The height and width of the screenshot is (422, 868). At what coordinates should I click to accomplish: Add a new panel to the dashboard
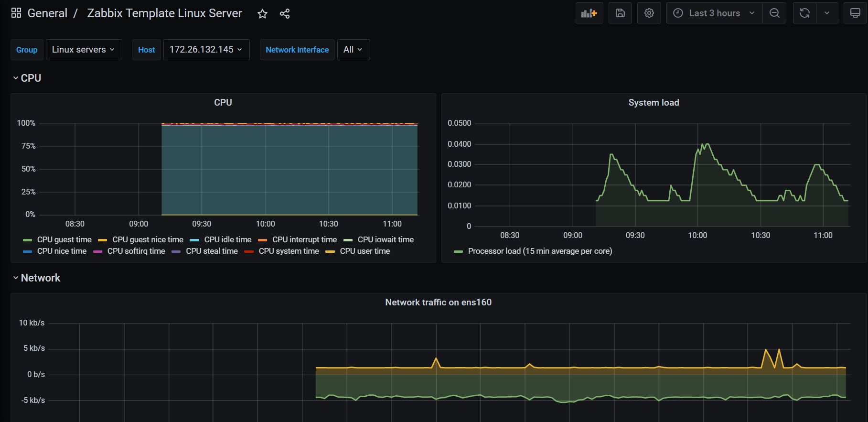coord(589,13)
